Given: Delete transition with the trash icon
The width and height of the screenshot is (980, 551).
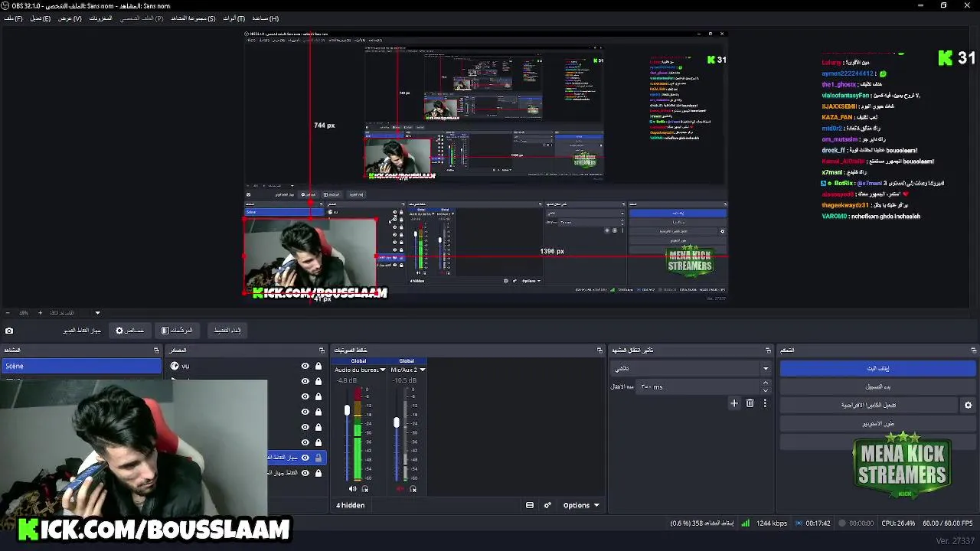Looking at the screenshot, I should click(750, 403).
